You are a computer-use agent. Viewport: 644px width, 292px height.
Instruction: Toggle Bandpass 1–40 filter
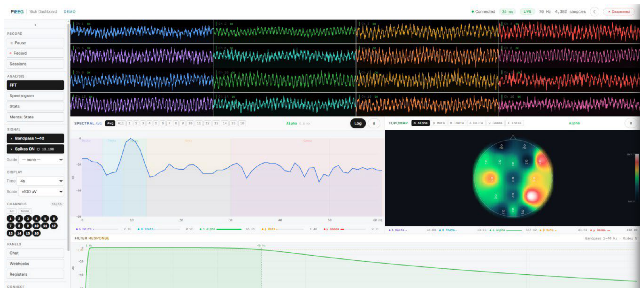tap(35, 138)
